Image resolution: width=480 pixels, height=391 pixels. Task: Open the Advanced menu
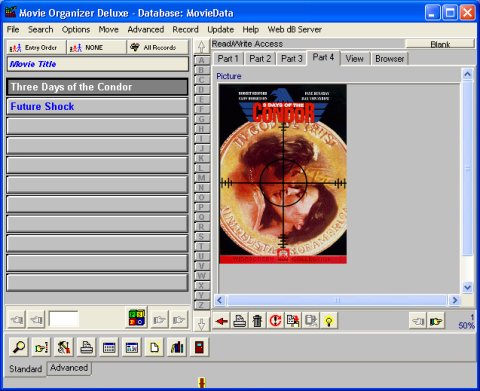click(146, 29)
